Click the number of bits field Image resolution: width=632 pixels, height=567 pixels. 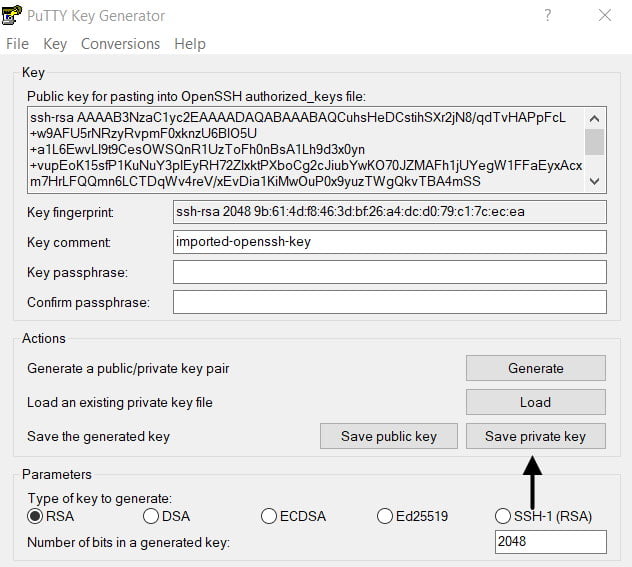click(x=551, y=542)
